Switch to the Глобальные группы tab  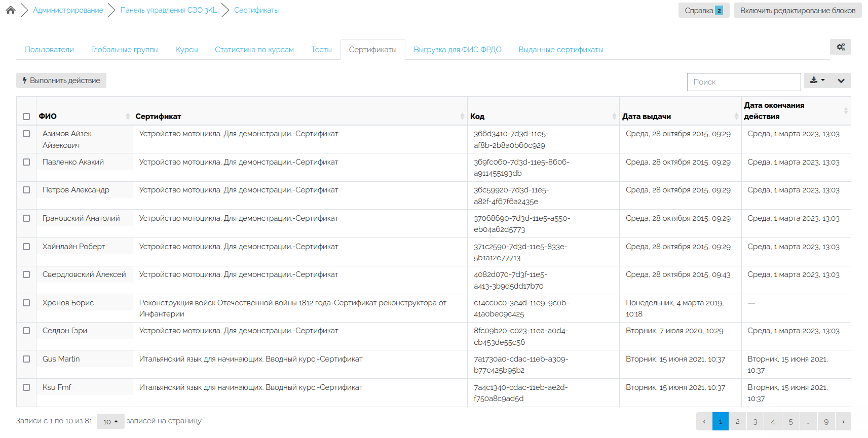tap(125, 50)
